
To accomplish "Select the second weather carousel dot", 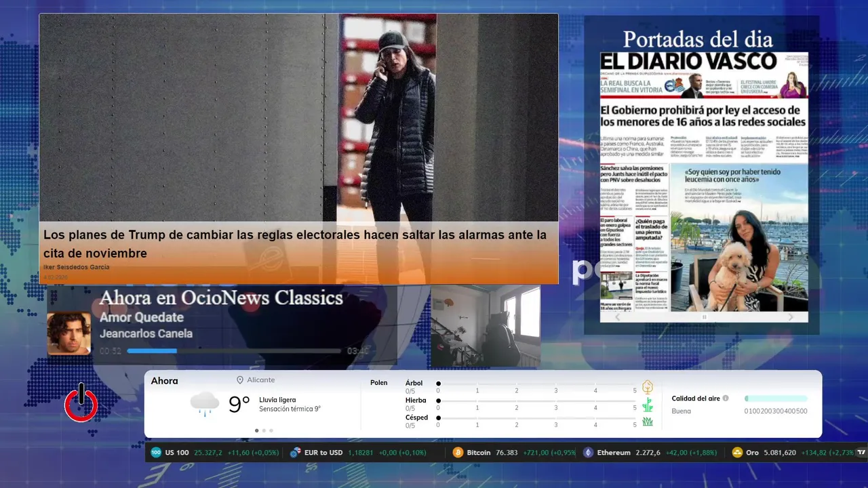I will click(264, 430).
